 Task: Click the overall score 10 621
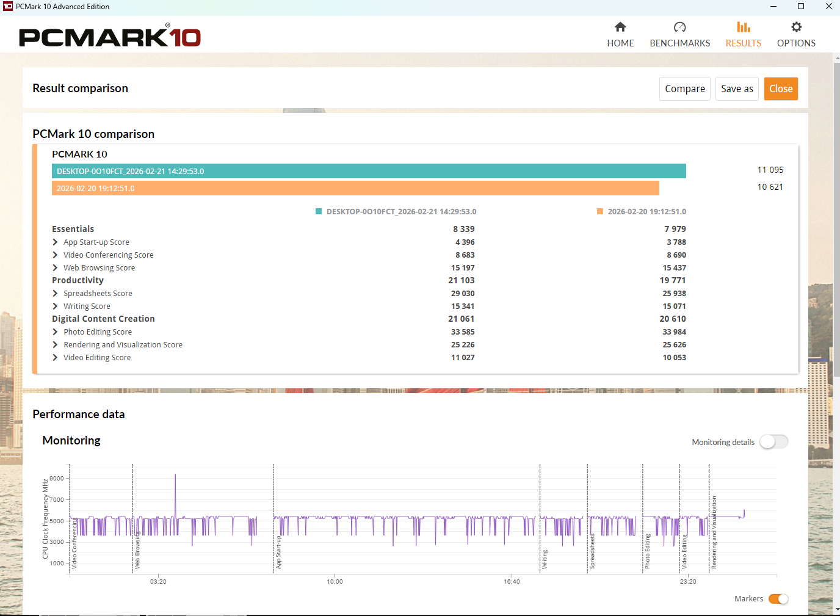(770, 187)
